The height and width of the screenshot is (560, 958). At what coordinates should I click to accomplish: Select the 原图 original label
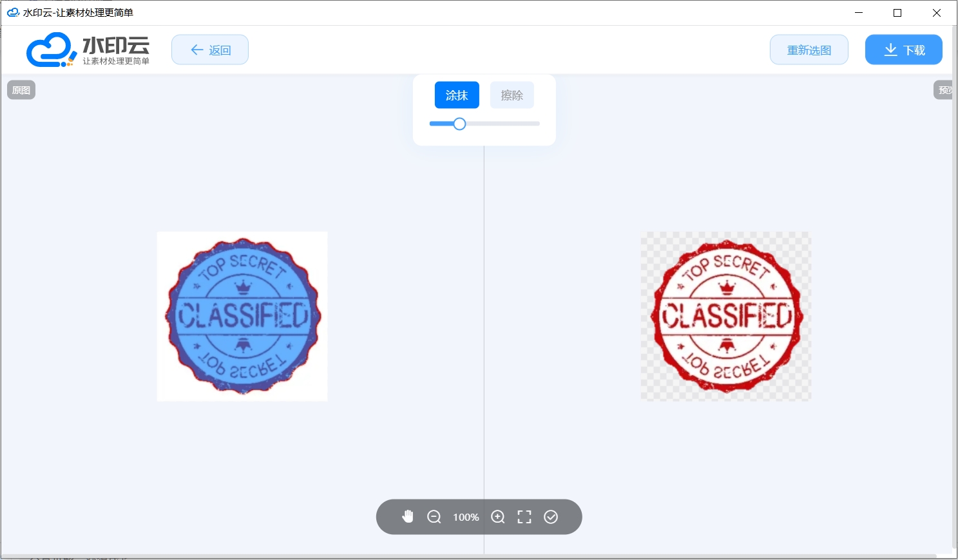click(x=21, y=90)
